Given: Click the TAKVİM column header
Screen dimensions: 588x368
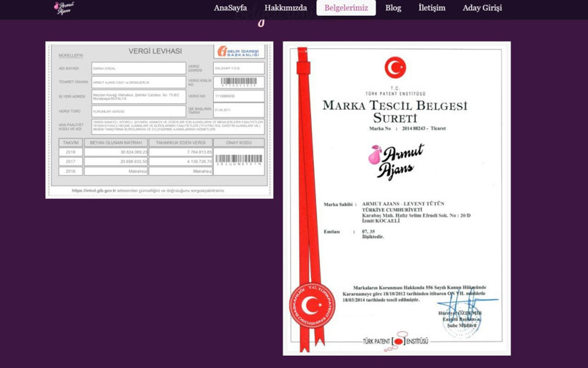Looking at the screenshot, I should click(70, 143).
